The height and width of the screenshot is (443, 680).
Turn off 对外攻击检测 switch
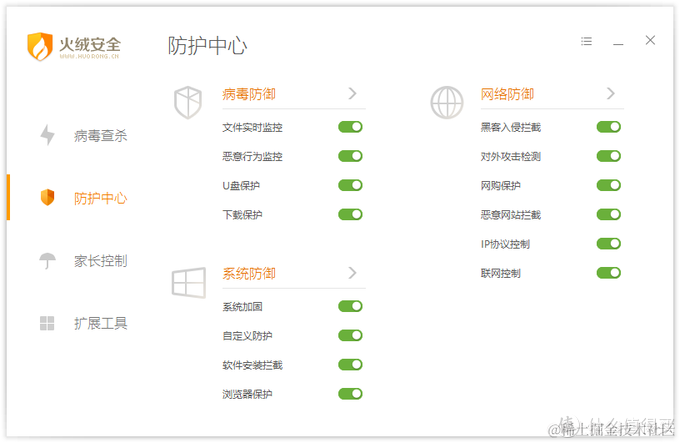[609, 156]
